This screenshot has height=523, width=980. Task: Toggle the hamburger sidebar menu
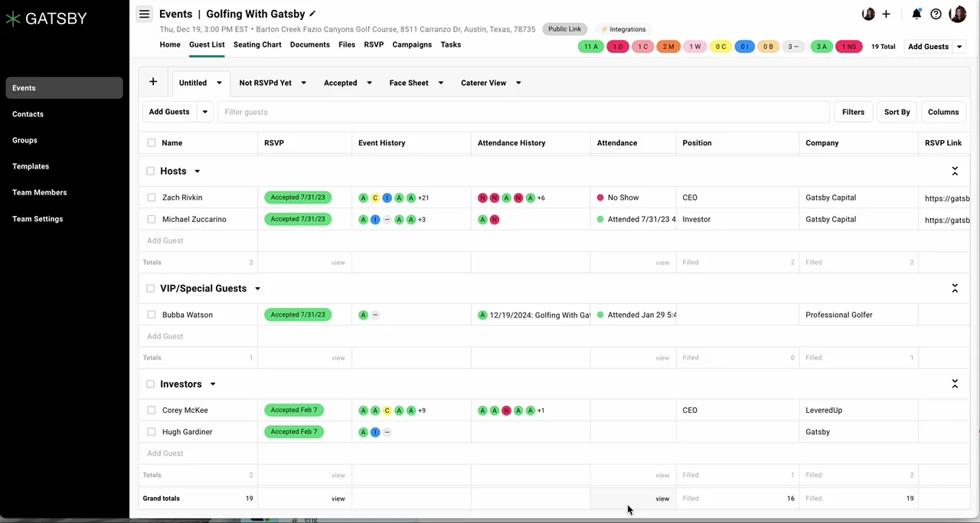point(144,14)
